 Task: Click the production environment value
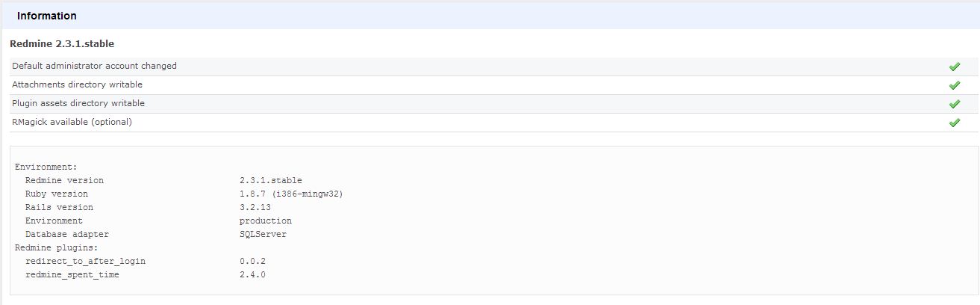point(266,221)
